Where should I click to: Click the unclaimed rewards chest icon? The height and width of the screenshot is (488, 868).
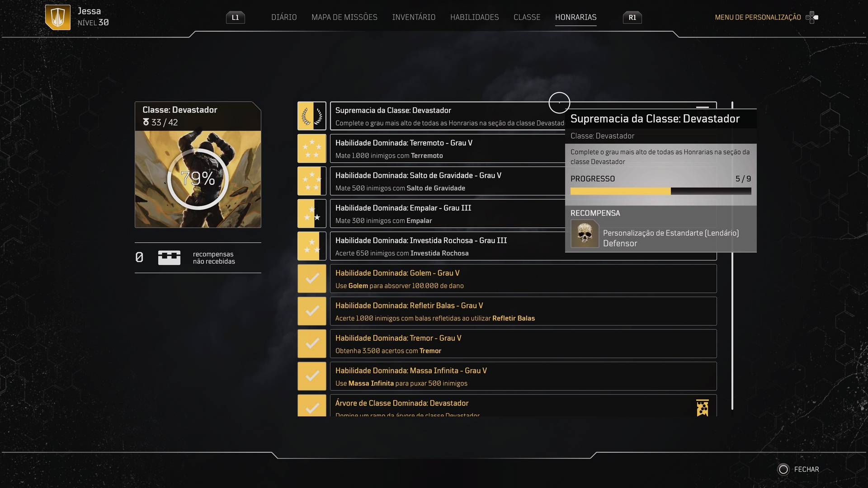pos(169,258)
